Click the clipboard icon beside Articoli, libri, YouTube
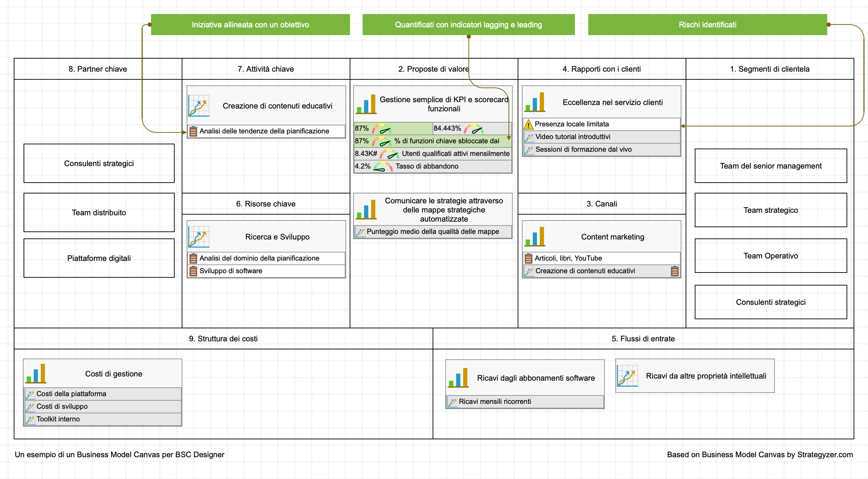 pos(529,258)
